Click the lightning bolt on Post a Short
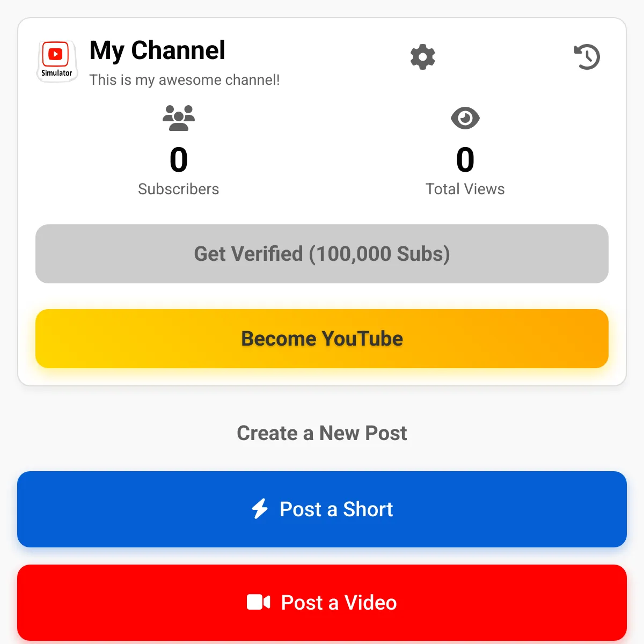Screen dimensions: 644x644 coord(260,509)
